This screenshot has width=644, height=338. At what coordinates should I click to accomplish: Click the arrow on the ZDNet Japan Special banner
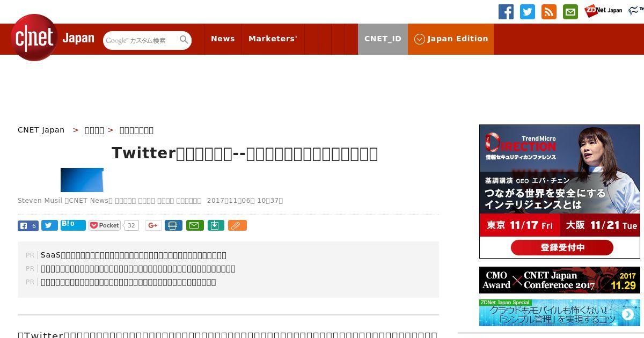click(627, 314)
